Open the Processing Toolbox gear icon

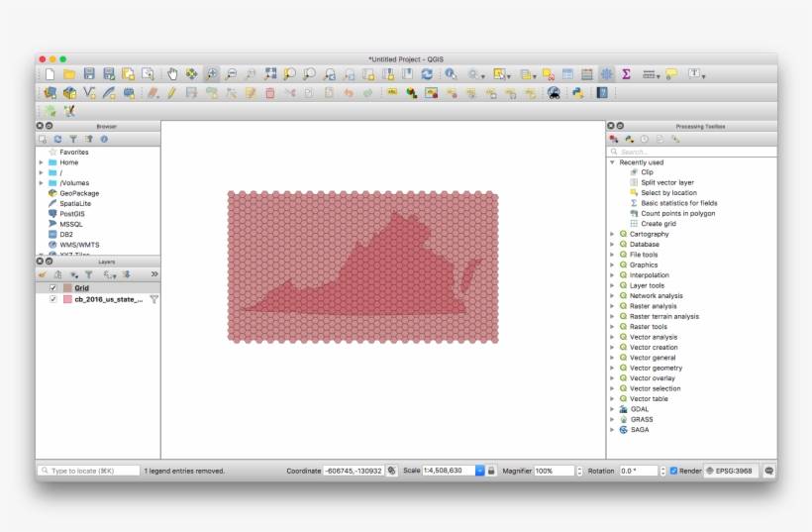(x=606, y=74)
